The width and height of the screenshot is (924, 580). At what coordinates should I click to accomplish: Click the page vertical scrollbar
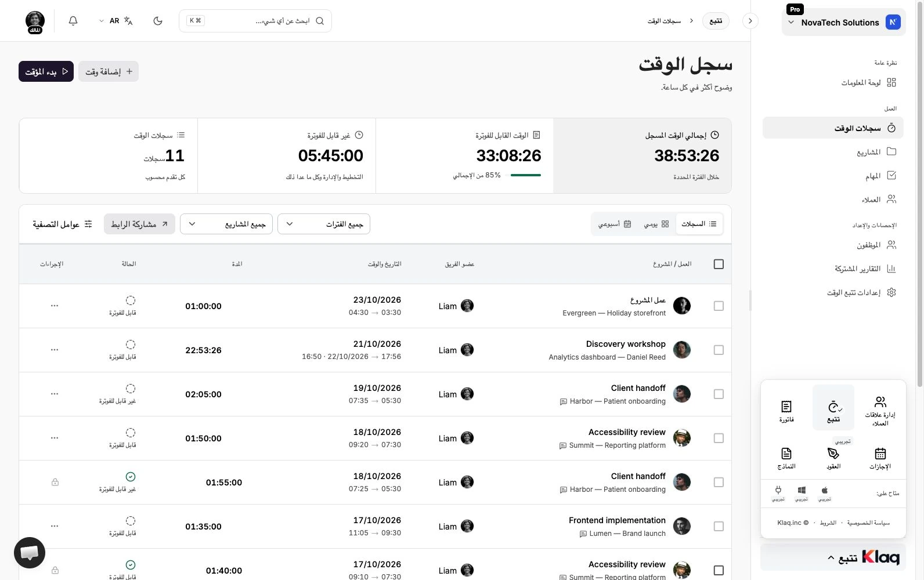tap(919, 194)
